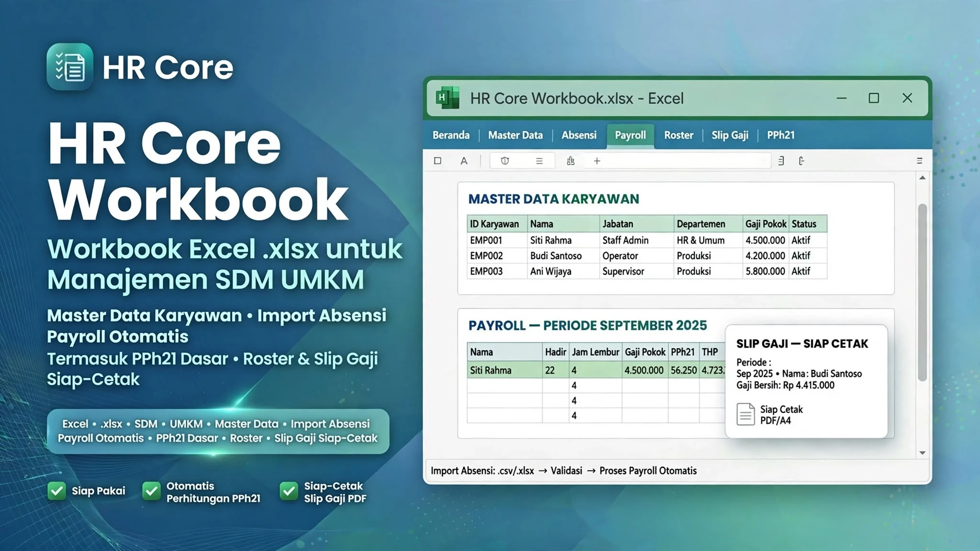Viewport: 980px width, 551px height.
Task: Click the Departemen column header
Action: click(x=708, y=224)
